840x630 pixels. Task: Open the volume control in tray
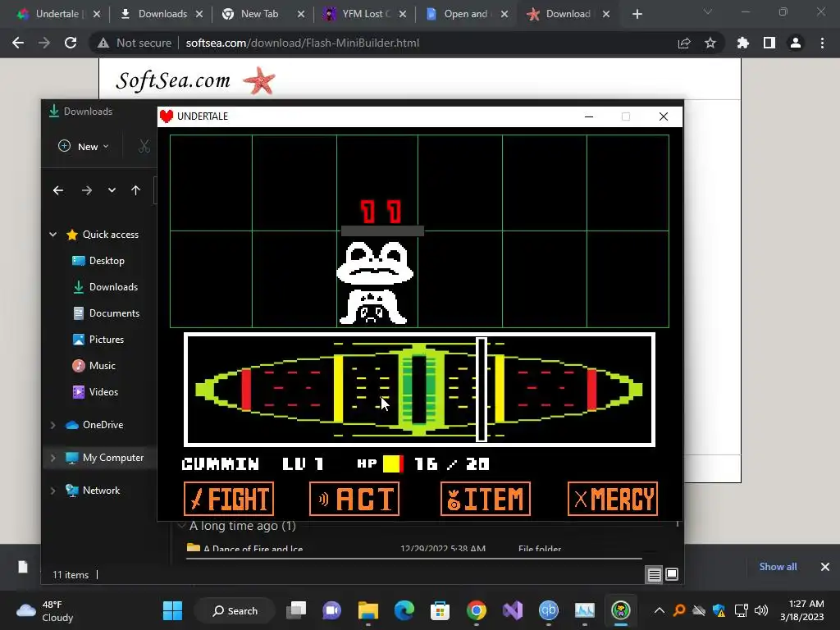(760, 610)
